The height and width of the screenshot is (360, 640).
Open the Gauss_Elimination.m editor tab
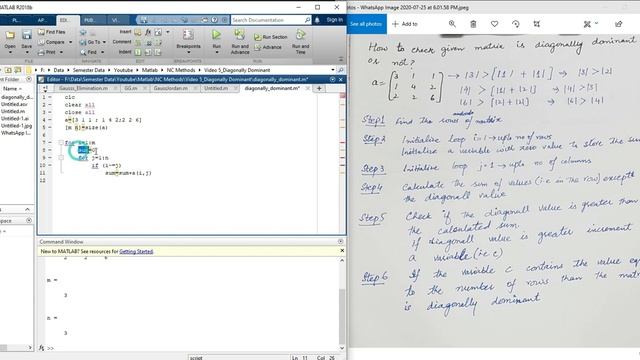84,88
